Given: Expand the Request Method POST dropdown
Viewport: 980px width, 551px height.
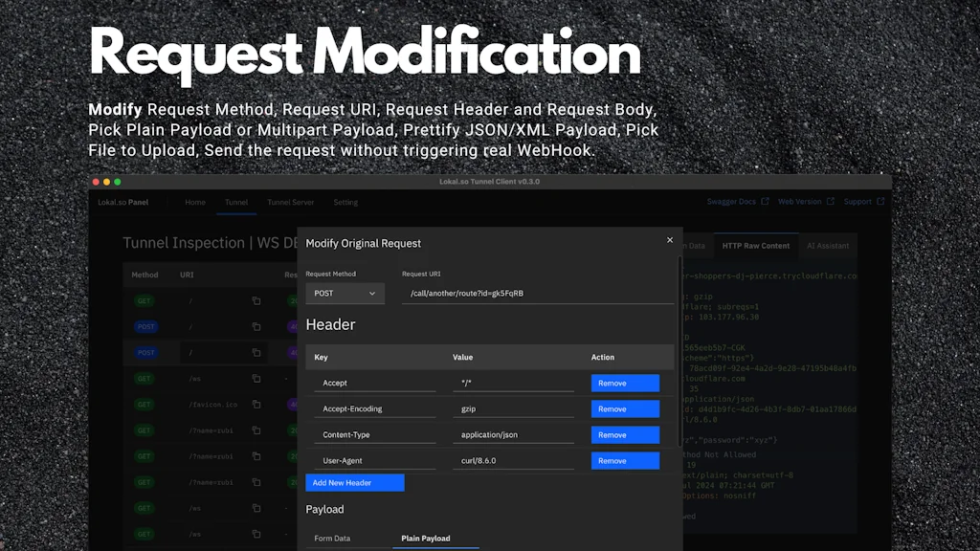Looking at the screenshot, I should tap(345, 294).
